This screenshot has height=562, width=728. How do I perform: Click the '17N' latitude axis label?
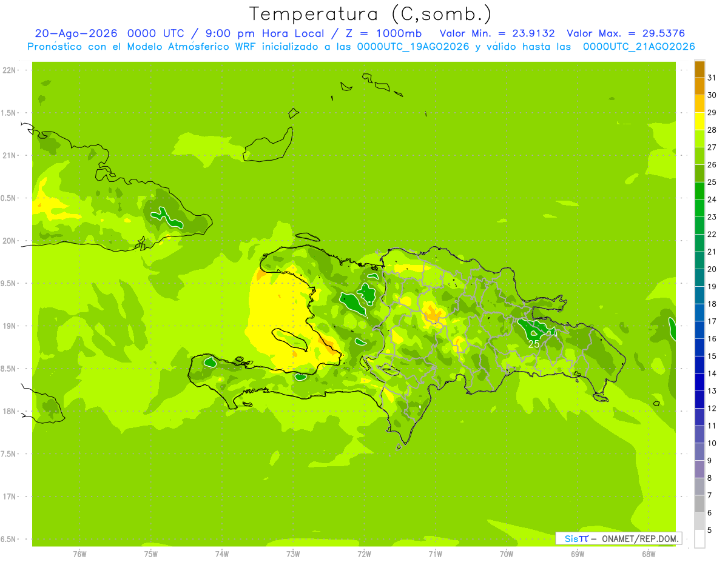pos(9,497)
